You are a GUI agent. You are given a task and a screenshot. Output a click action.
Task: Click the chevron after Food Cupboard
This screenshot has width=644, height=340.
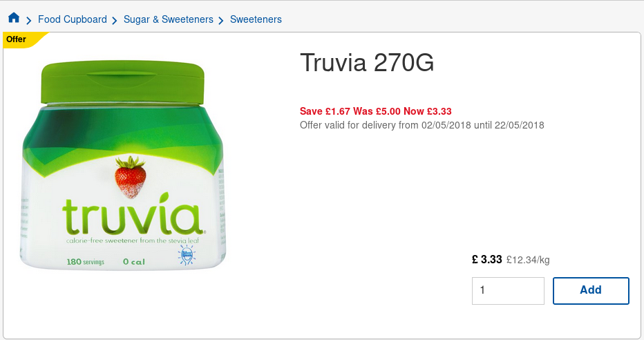(x=115, y=21)
